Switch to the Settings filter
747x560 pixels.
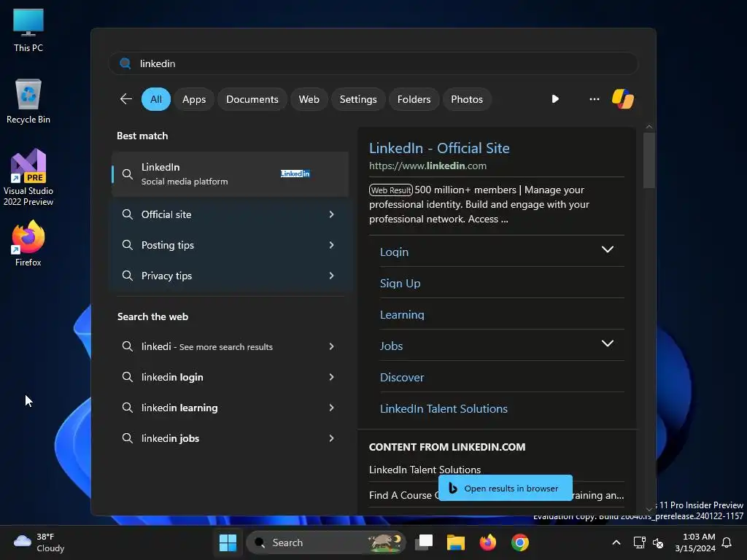(358, 99)
